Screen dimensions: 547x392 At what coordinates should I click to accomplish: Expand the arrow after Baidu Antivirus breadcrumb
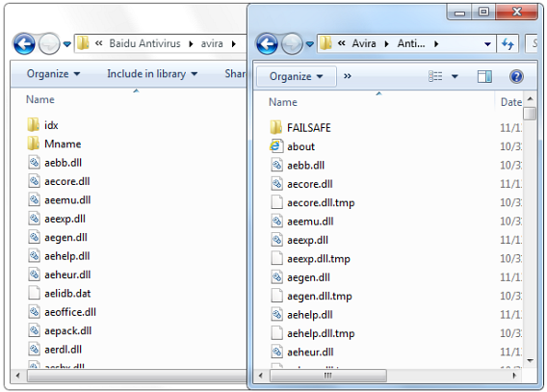point(191,44)
